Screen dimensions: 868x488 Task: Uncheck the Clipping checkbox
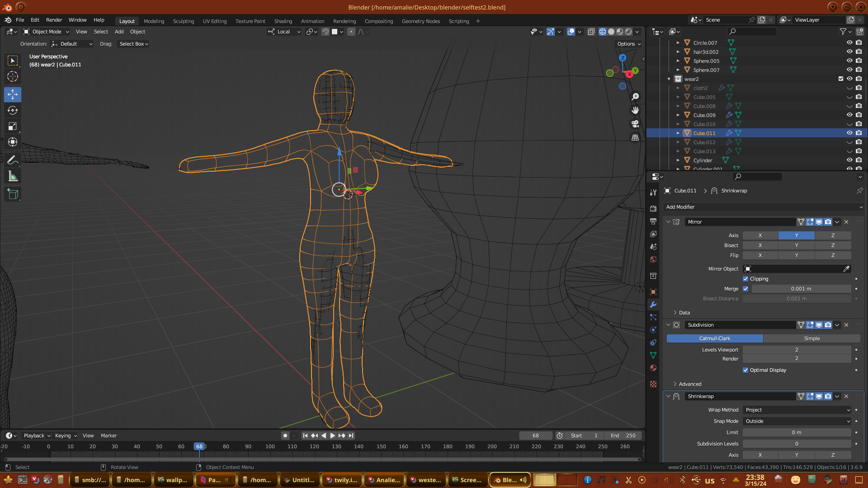pyautogui.click(x=745, y=279)
